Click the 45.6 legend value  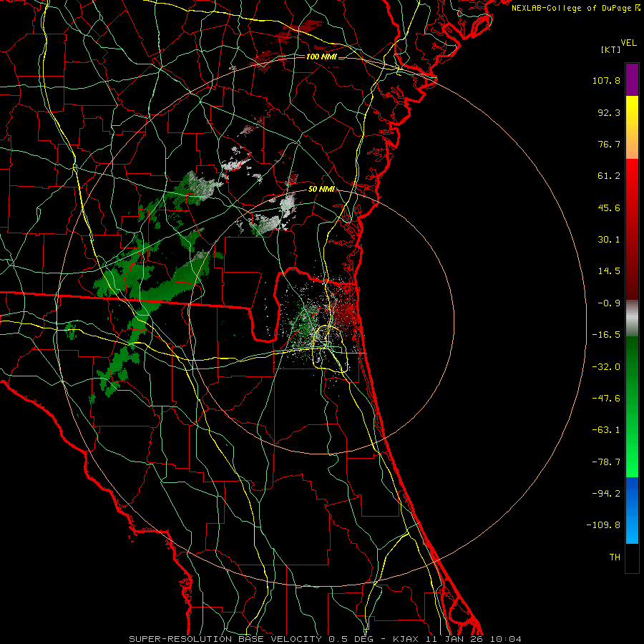pos(609,208)
